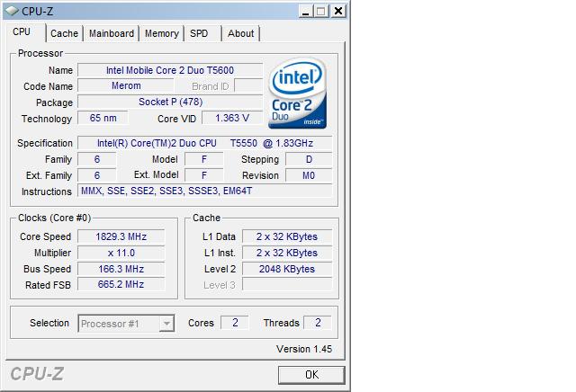
Task: Click the bus speed value '166.3 MHz'
Action: tap(121, 269)
